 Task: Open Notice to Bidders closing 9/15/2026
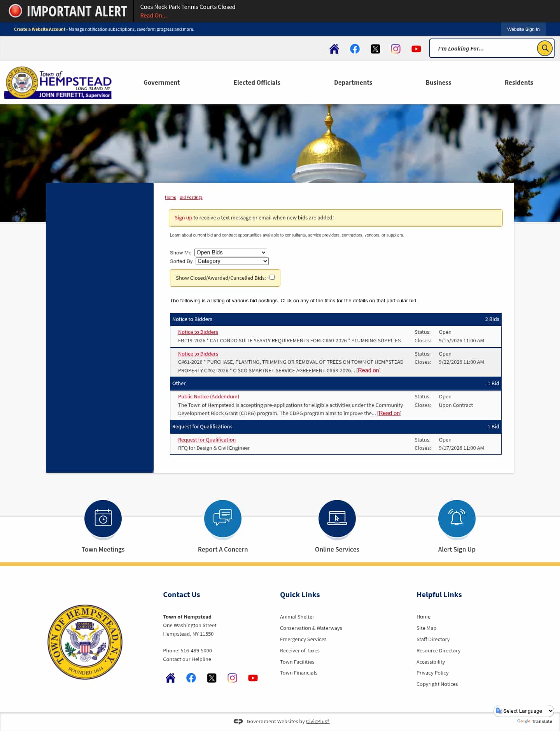coord(198,332)
